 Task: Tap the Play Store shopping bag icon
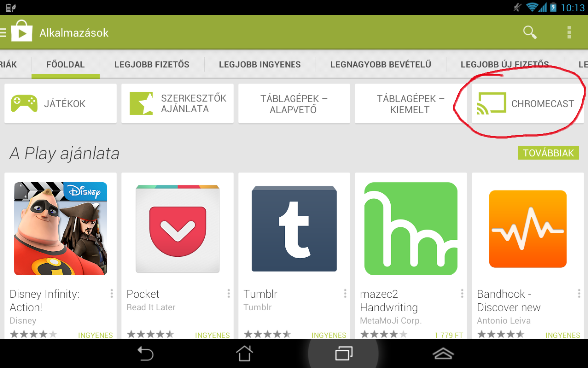pos(22,31)
